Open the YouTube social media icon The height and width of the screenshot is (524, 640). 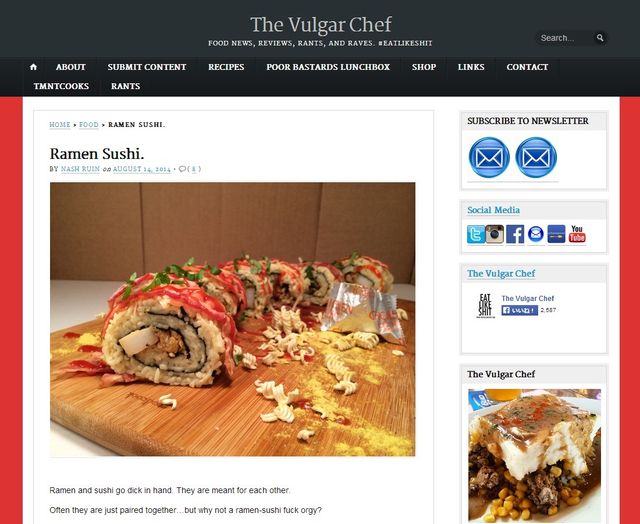(x=577, y=234)
